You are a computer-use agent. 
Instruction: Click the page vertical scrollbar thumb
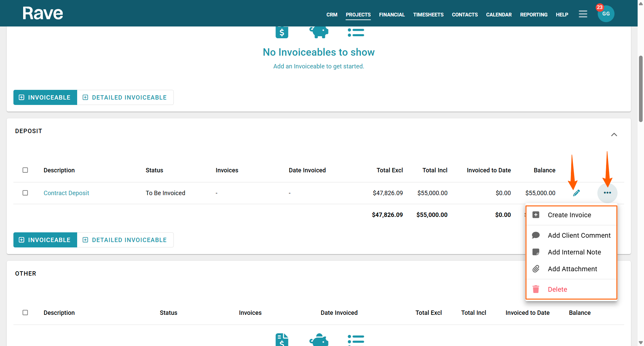point(641,89)
